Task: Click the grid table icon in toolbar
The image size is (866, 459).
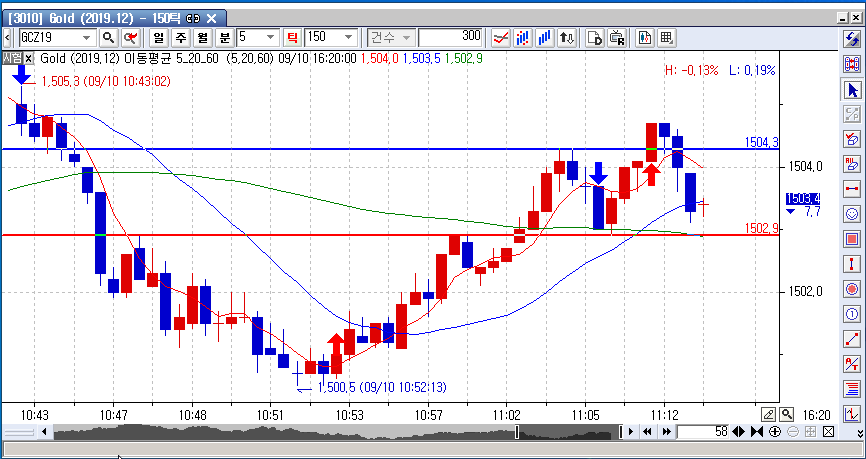Action: (x=667, y=37)
